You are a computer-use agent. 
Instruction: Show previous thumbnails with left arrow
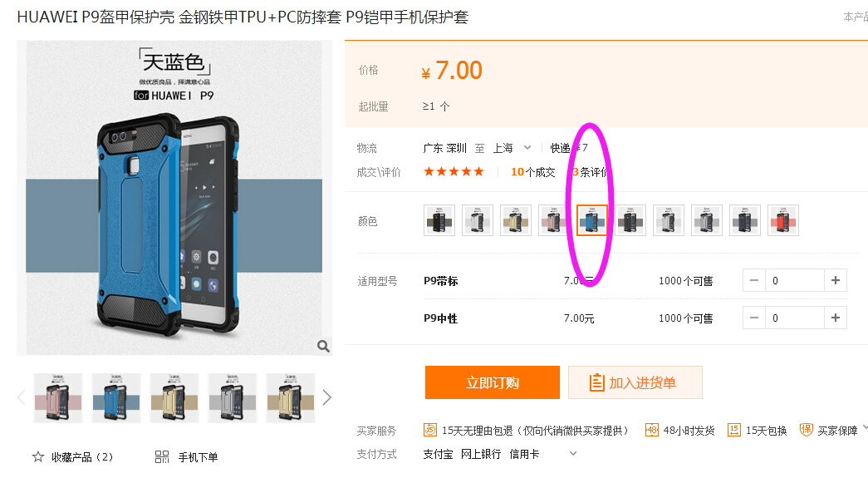[22, 397]
